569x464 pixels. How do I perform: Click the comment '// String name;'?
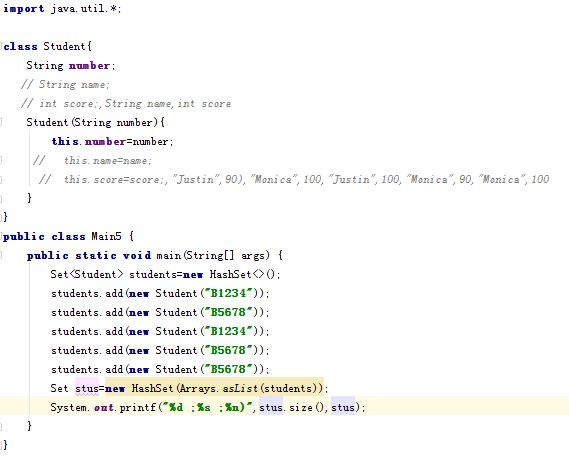tap(65, 85)
